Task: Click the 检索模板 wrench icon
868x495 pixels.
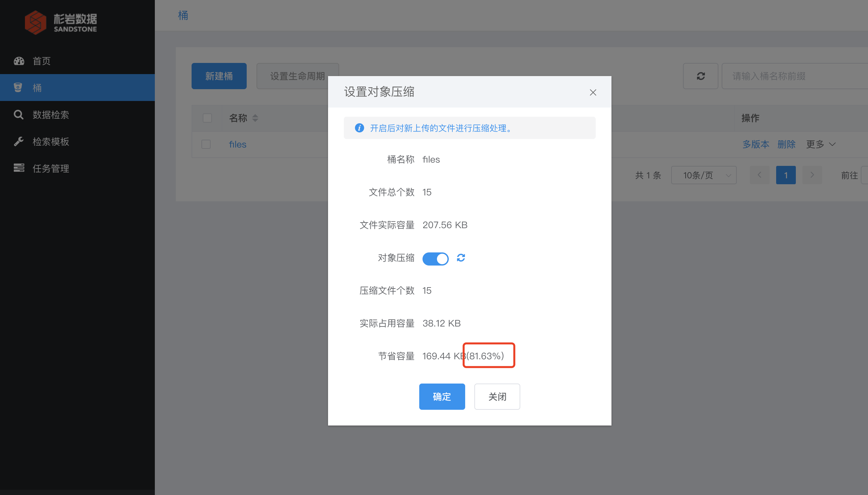Action: coord(18,141)
